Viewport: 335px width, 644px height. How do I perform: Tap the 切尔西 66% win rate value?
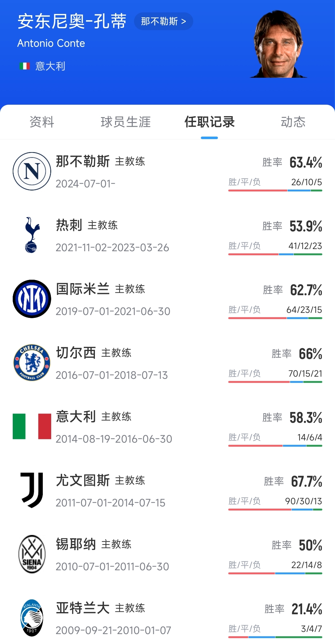pos(310,354)
